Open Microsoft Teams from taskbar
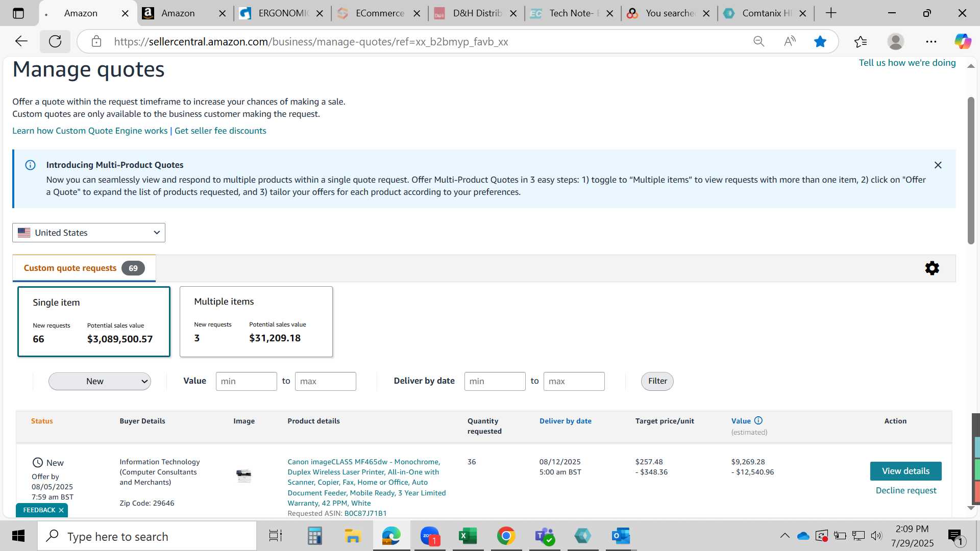 pyautogui.click(x=545, y=536)
